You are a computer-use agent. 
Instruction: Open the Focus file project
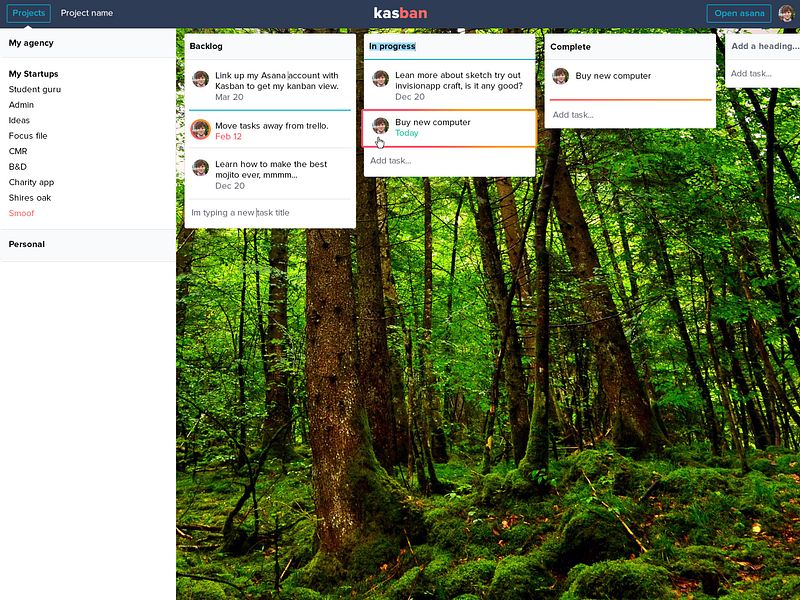pyautogui.click(x=28, y=136)
